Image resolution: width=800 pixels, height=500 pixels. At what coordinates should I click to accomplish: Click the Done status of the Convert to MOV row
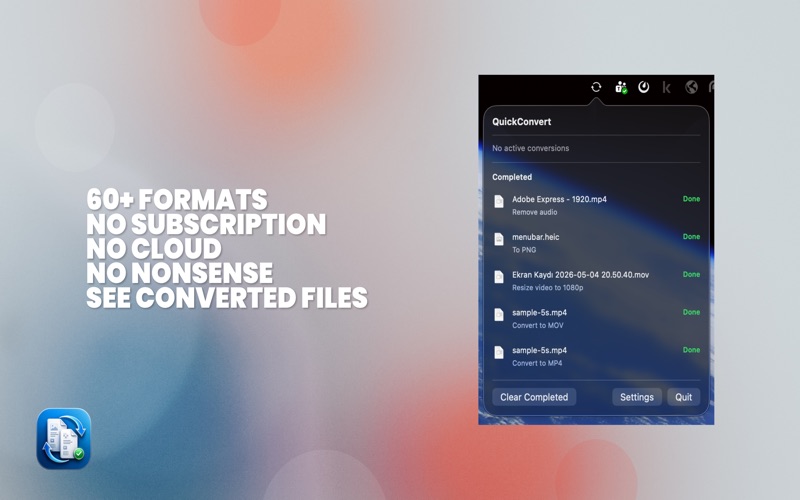point(691,312)
